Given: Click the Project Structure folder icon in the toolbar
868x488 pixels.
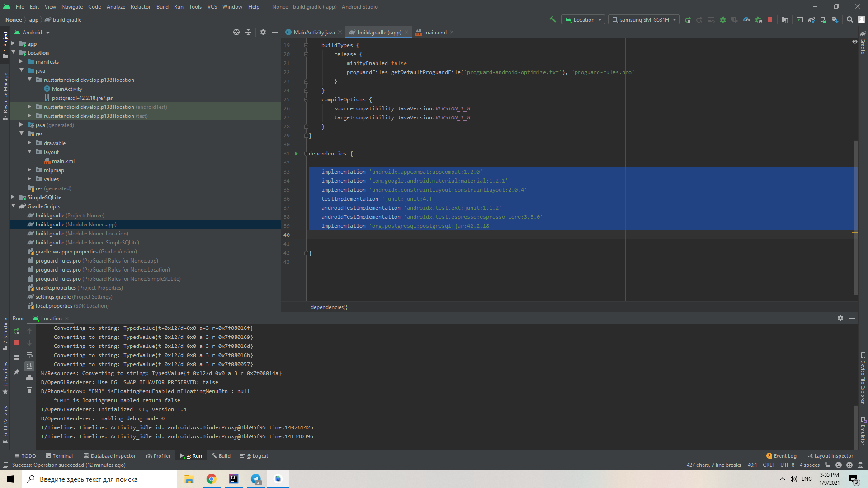Looking at the screenshot, I should pyautogui.click(x=785, y=19).
